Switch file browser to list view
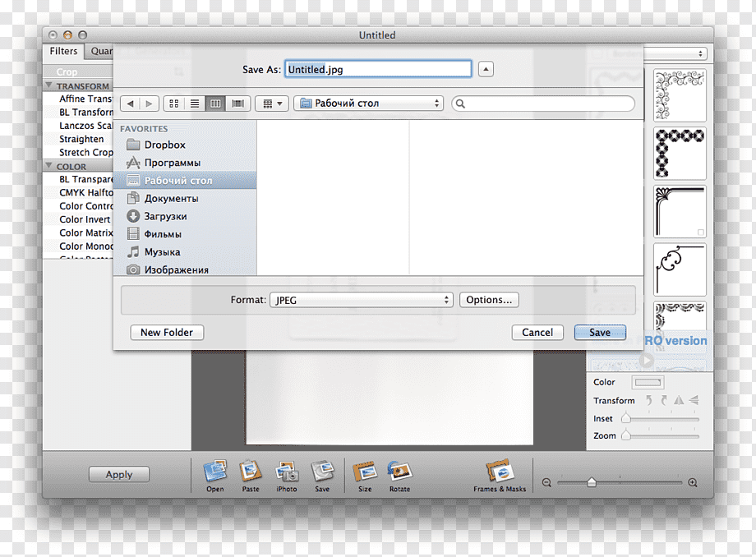 195,104
